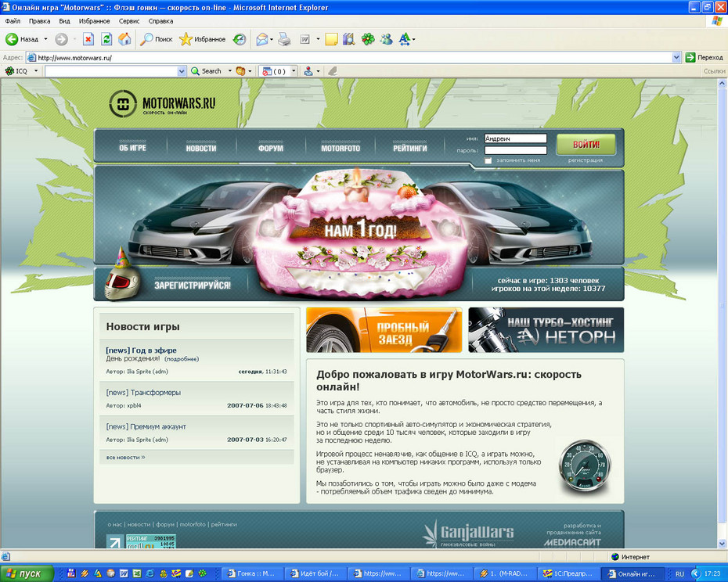
Task: Expand the ICQ menu dropdown arrow
Action: 36,71
